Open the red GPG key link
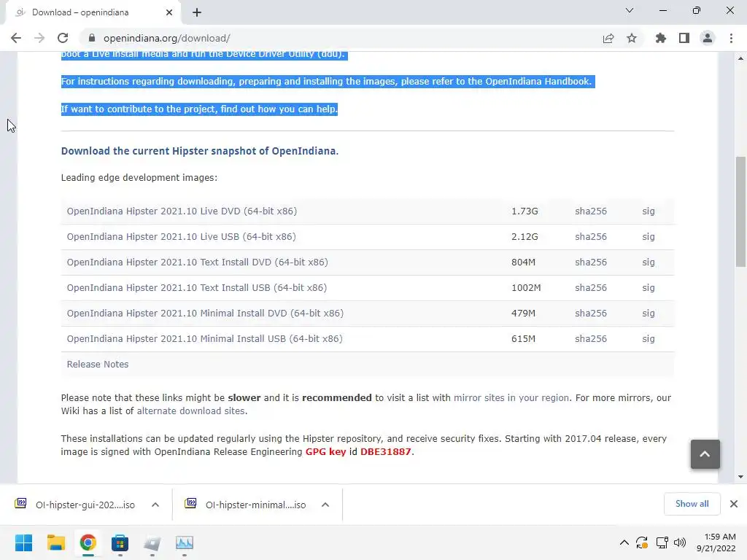 [x=325, y=451]
